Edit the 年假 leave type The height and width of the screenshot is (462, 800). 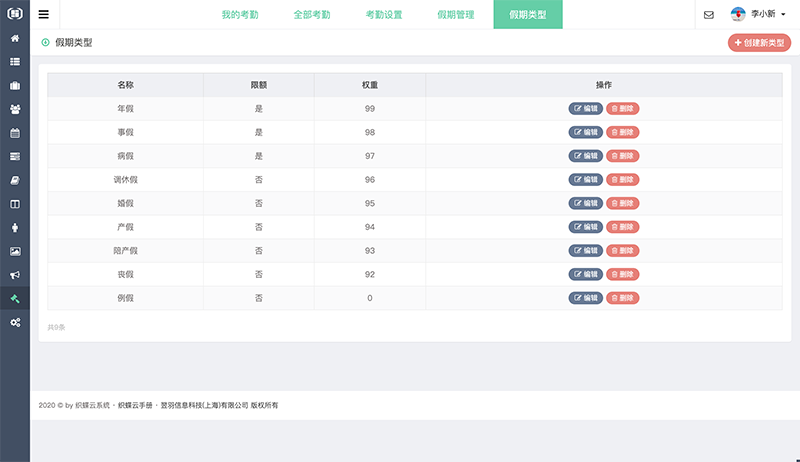(x=586, y=108)
